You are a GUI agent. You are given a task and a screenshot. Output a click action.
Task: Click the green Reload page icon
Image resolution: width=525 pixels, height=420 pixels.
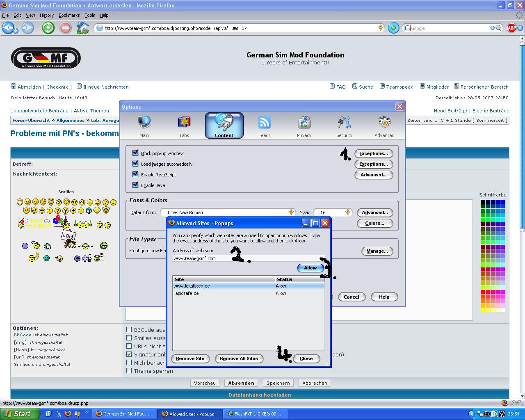click(x=48, y=28)
